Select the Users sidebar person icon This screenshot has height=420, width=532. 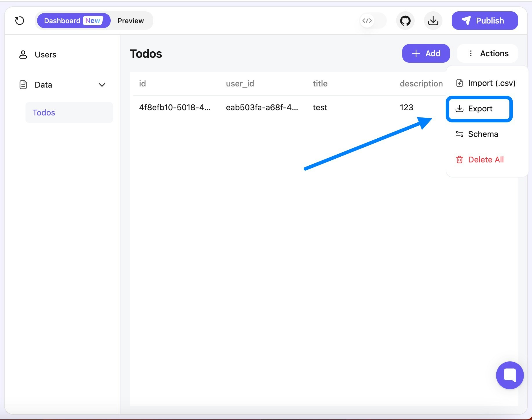(x=23, y=55)
